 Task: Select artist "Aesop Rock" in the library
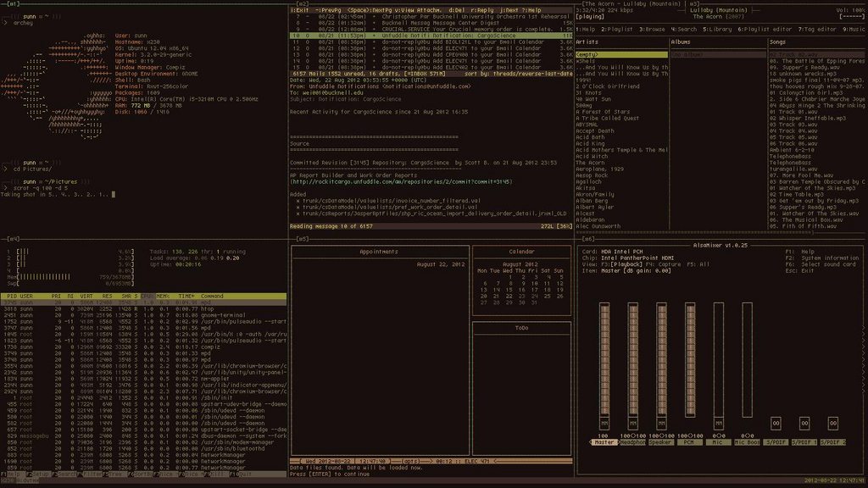pos(592,175)
